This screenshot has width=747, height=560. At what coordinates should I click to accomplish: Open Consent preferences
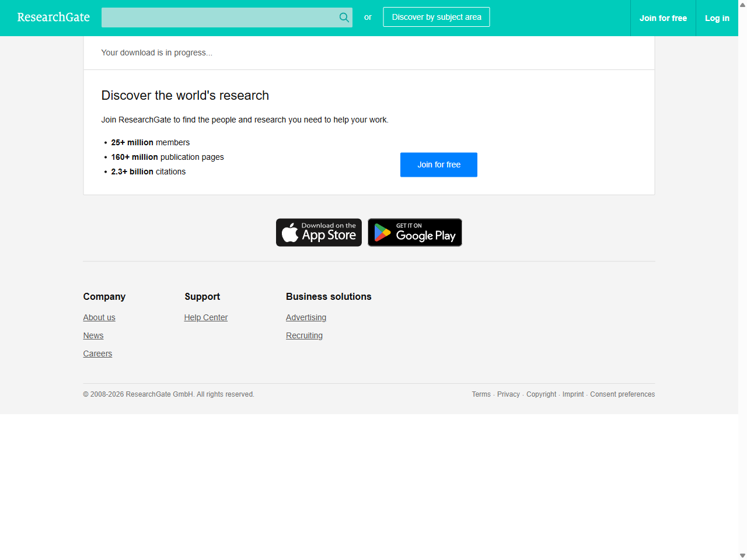(622, 394)
